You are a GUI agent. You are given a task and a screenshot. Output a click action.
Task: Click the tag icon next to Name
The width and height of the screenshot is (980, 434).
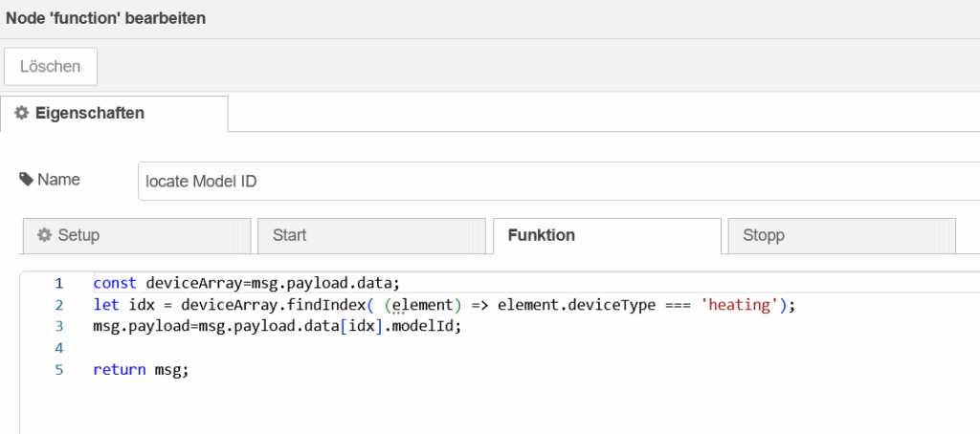[x=26, y=180]
